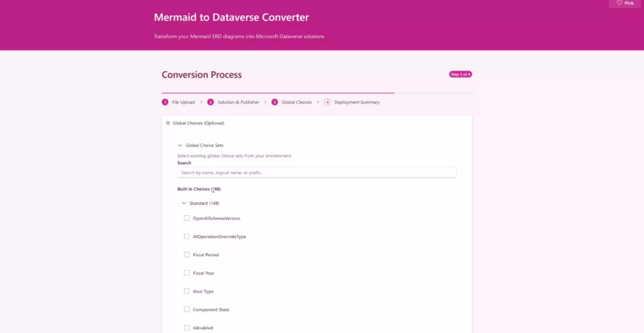Check the AIOperationOverrideType option

point(186,237)
